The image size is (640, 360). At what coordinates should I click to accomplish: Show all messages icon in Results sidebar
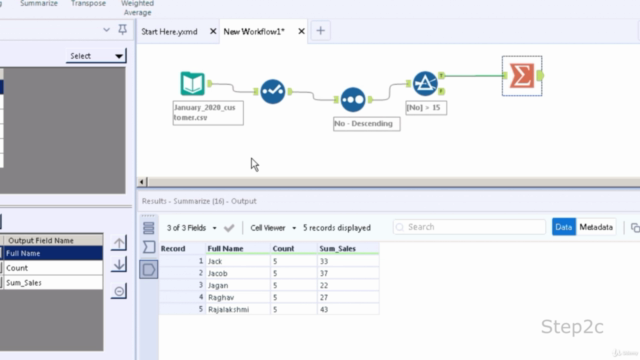click(x=149, y=228)
